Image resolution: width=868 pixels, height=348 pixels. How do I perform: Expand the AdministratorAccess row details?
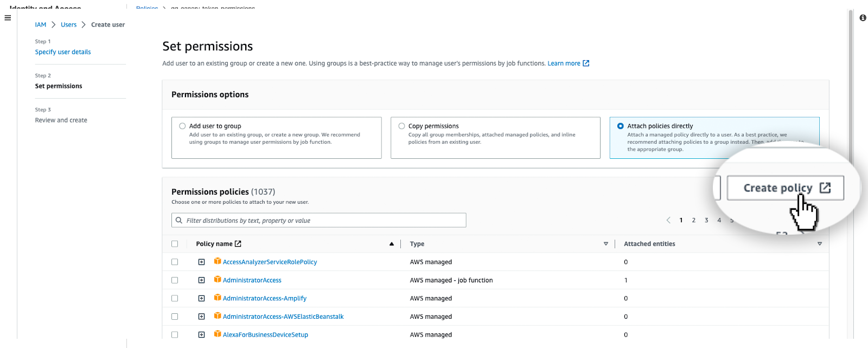tap(201, 280)
